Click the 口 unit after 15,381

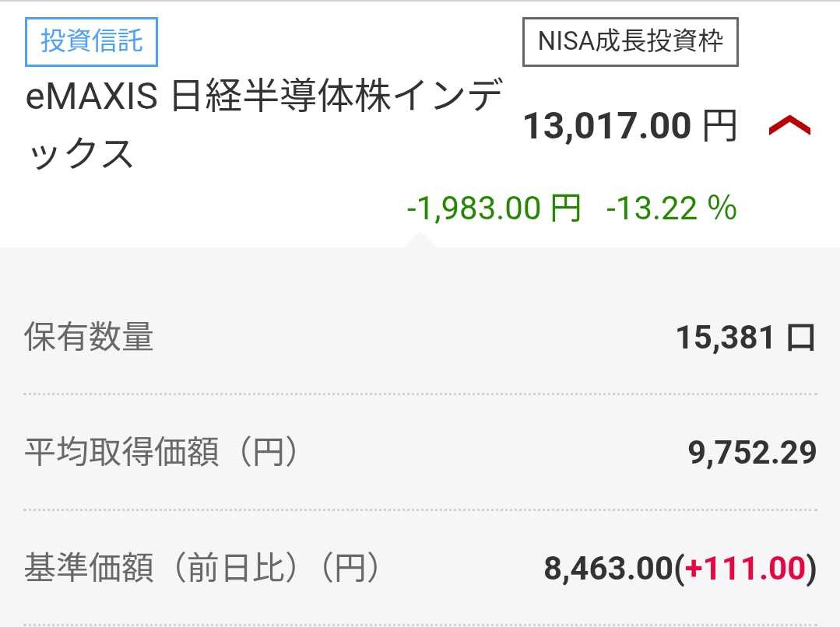[x=801, y=338]
